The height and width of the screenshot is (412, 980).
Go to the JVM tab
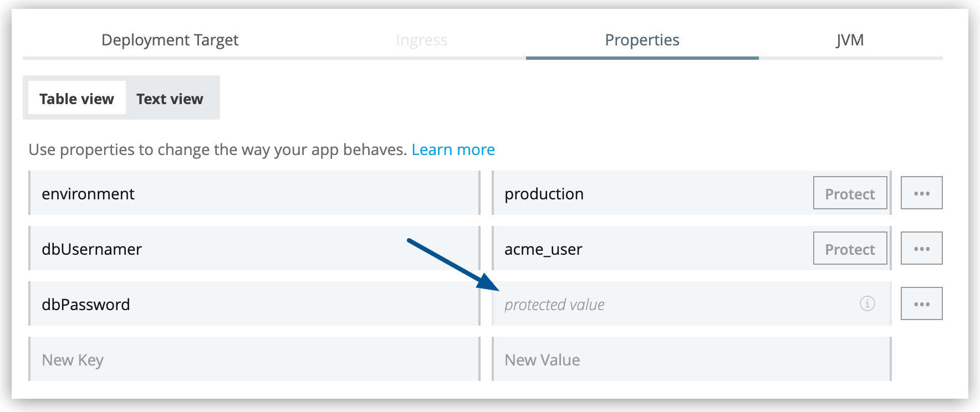(849, 40)
